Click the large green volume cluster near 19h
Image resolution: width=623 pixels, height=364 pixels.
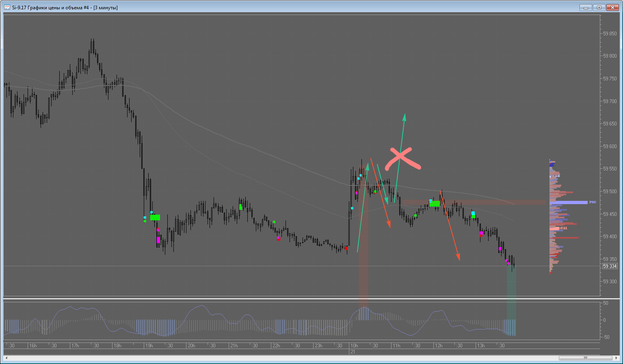click(155, 218)
